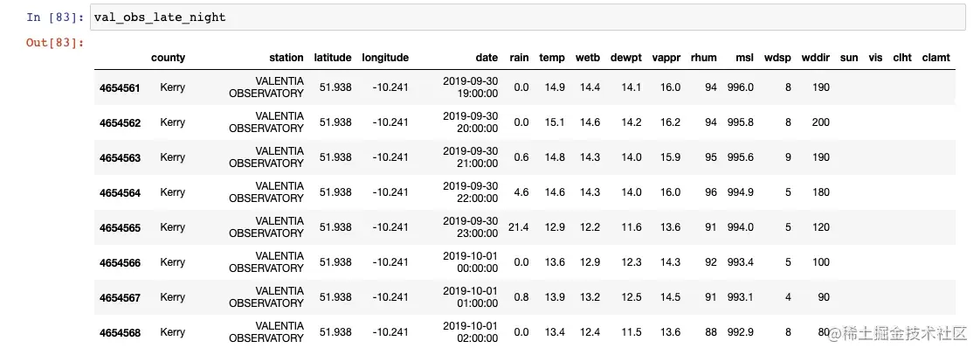980x355 pixels.
Task: Click the station column header
Action: coord(286,58)
